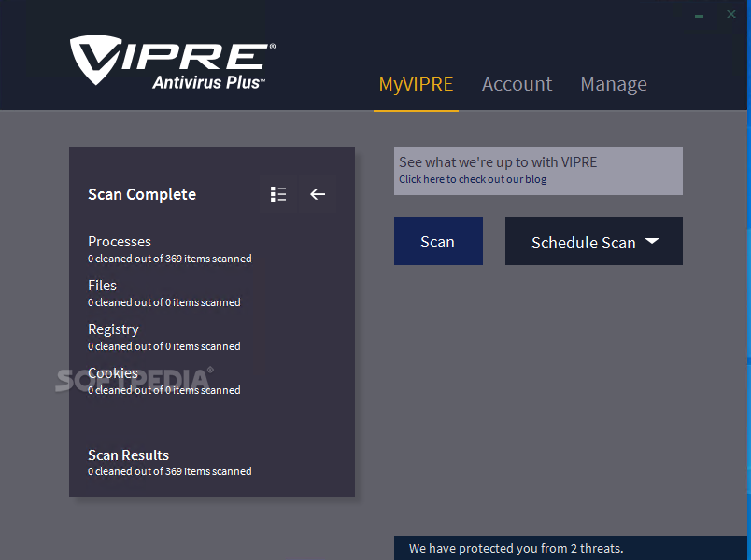
Task: Expand the Schedule Scan dropdown arrow
Action: 652,241
